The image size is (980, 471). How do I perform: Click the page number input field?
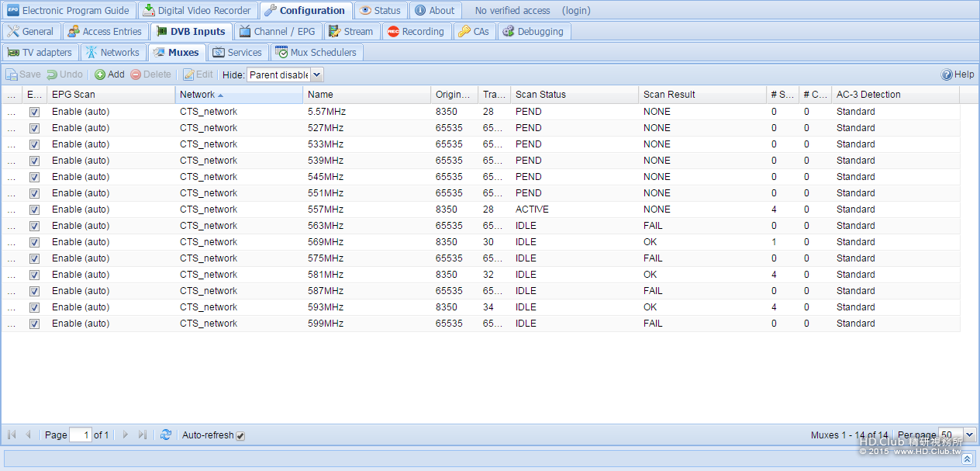coord(80,435)
